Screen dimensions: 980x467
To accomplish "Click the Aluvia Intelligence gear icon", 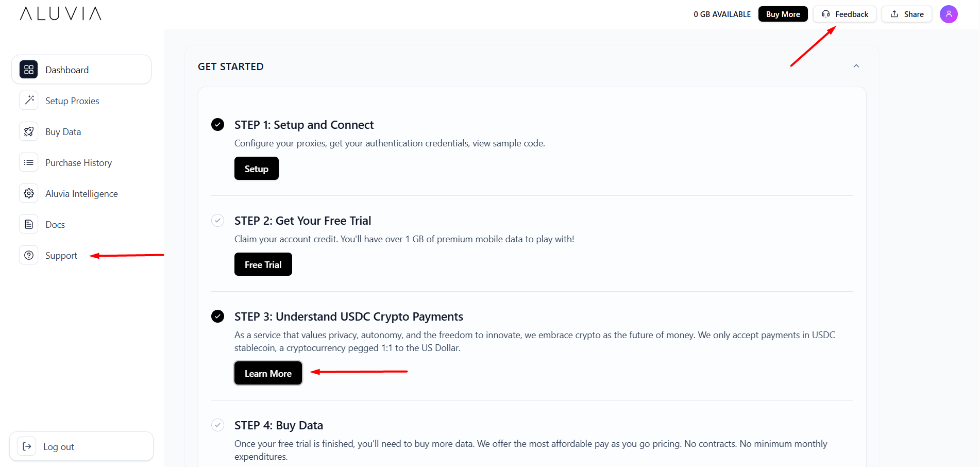I will click(29, 193).
